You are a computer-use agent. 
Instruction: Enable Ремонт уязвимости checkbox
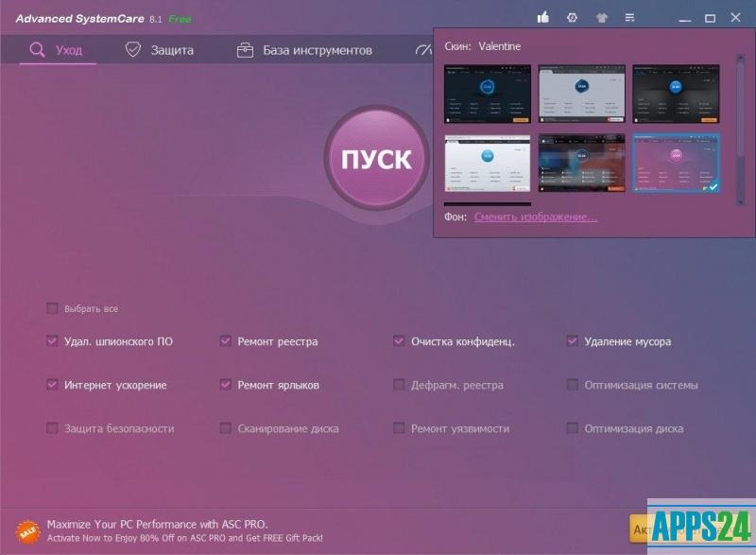coord(399,428)
